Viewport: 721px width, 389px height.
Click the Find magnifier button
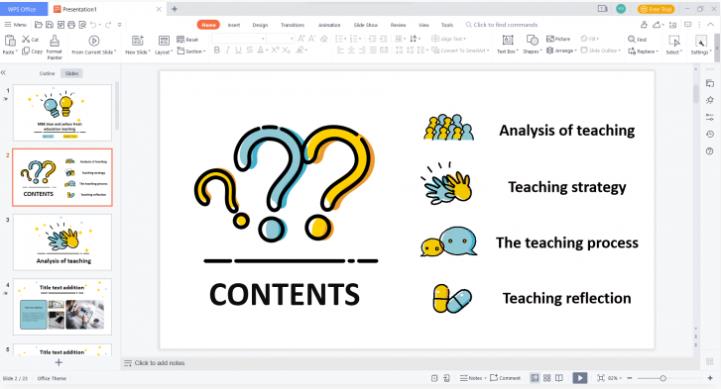[637, 40]
